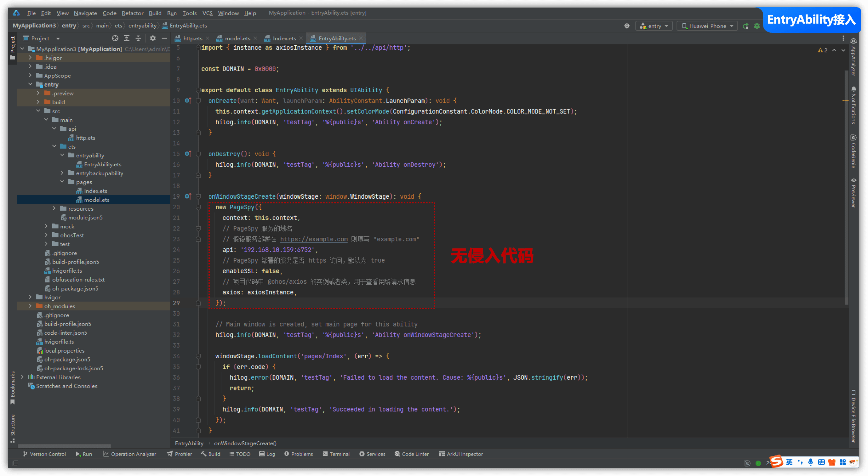868x476 pixels.
Task: Toggle the Bookmarks side tool window
Action: coord(13,388)
